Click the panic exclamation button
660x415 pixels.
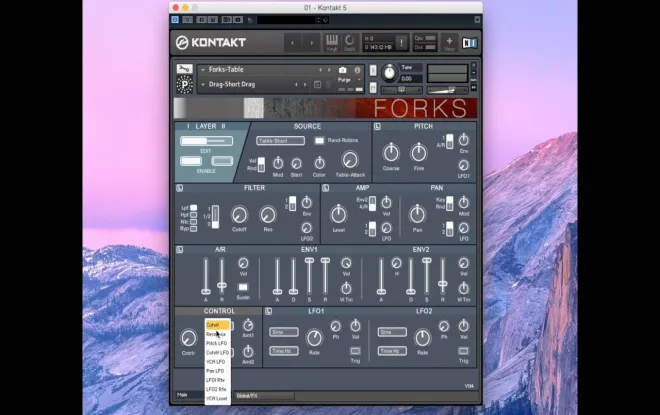click(401, 43)
